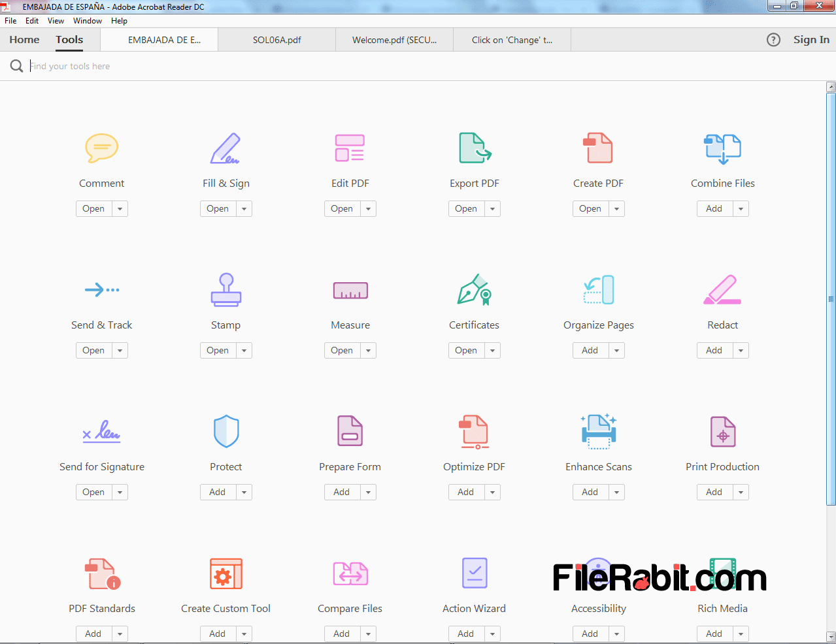Click the scrollbar up arrow
The width and height of the screenshot is (836, 644).
point(831,87)
